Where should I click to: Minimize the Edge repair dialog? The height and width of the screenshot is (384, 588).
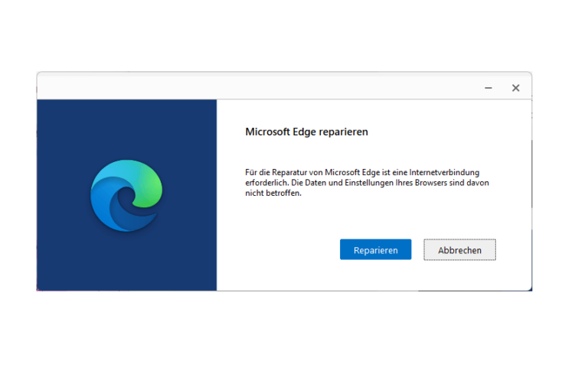488,88
